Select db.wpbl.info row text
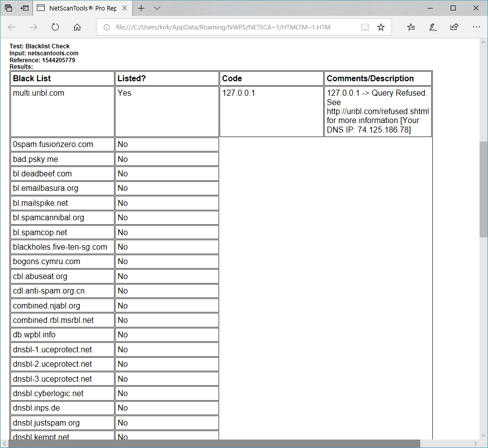Screen dimensions: 488x448 click(x=34, y=334)
